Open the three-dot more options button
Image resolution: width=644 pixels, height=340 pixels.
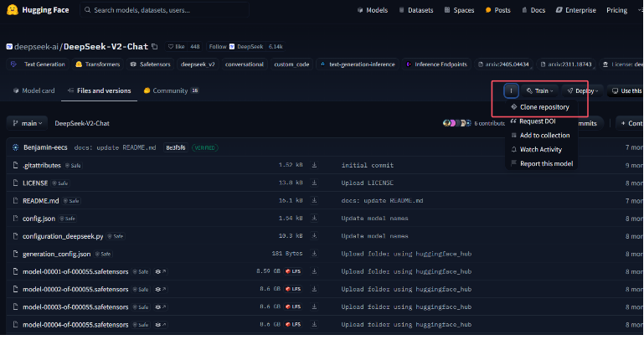click(x=511, y=90)
